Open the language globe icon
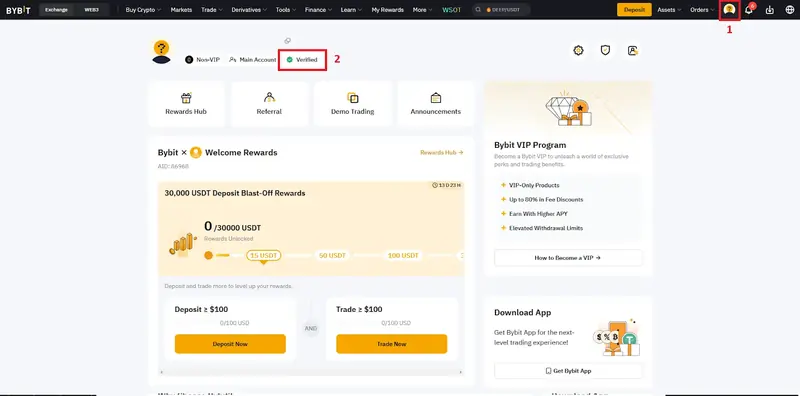Image resolution: width=800 pixels, height=396 pixels. point(789,10)
